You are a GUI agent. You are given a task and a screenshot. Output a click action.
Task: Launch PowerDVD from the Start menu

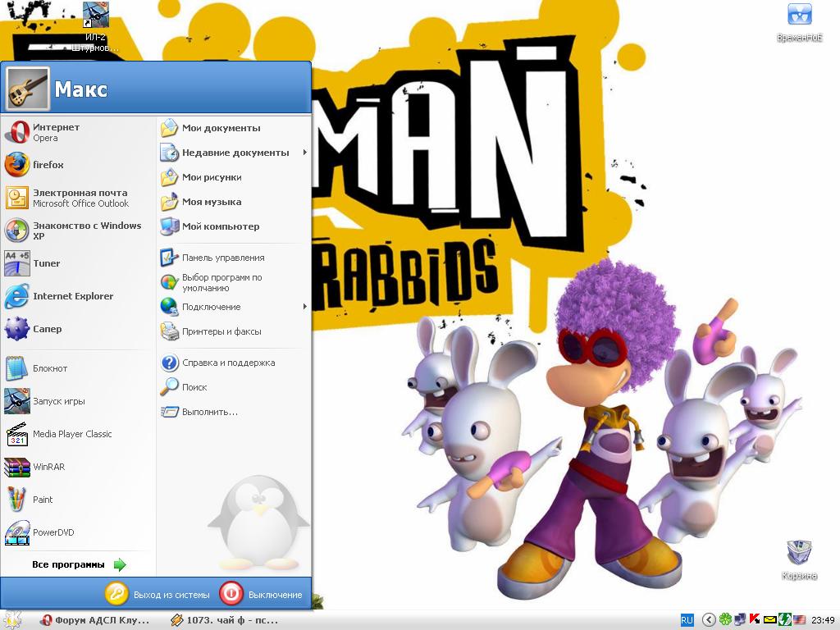[78, 532]
